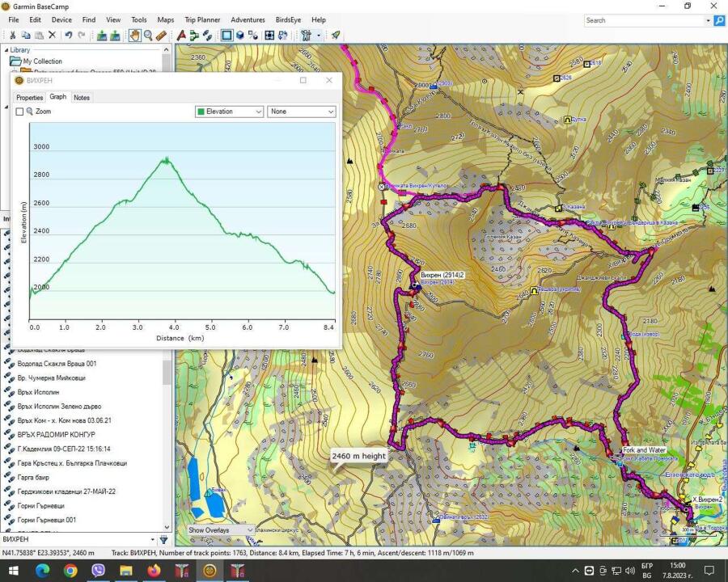
Task: Select track 'Гара Кръстец х. Българка Плачковци'
Action: click(72, 463)
